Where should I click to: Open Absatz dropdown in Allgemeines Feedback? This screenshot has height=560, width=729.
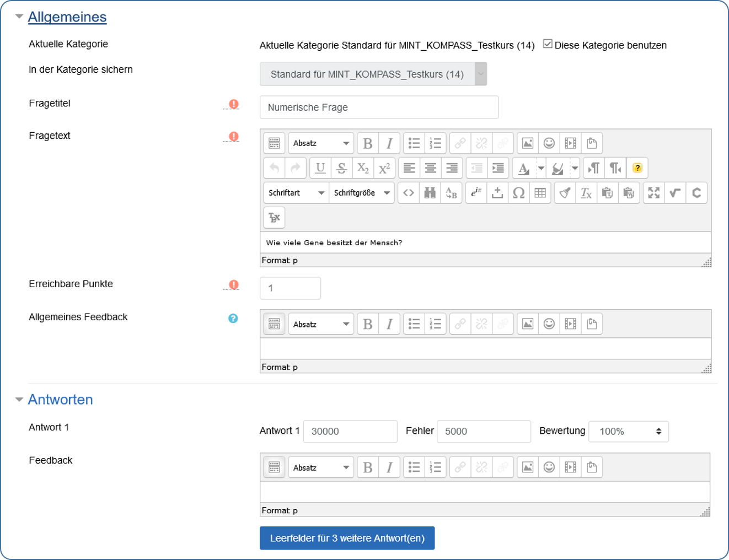pos(321,324)
